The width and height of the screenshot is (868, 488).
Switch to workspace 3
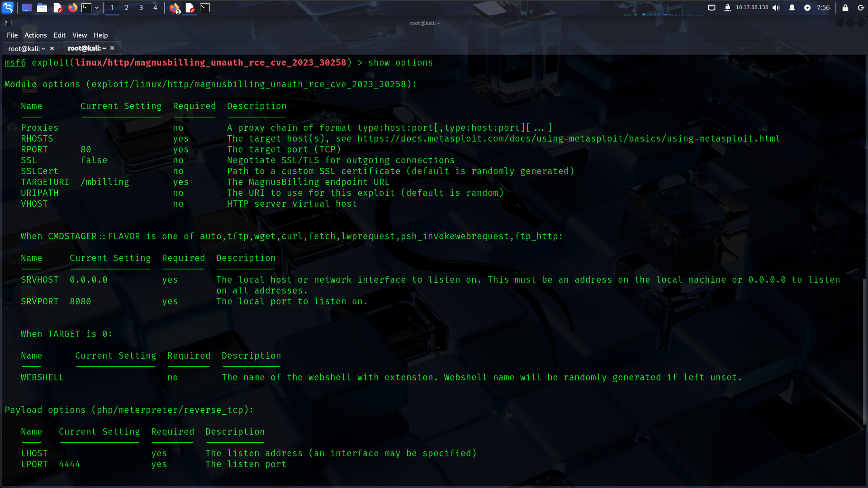pyautogui.click(x=141, y=8)
